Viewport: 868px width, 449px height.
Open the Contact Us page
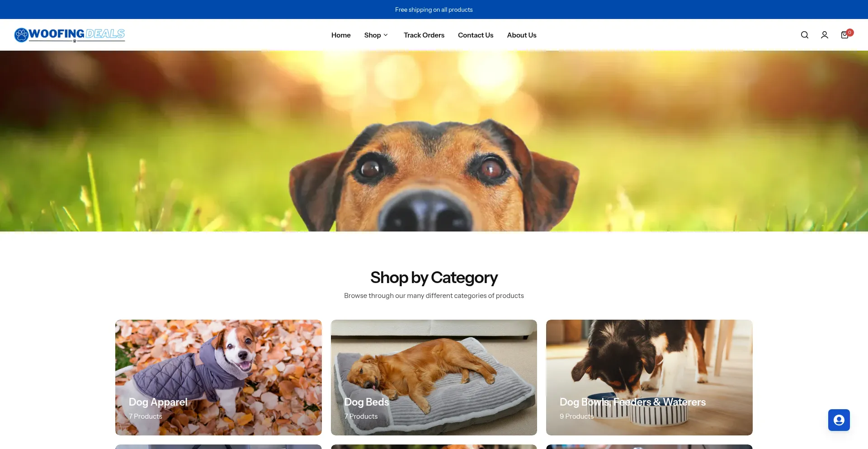coord(475,35)
